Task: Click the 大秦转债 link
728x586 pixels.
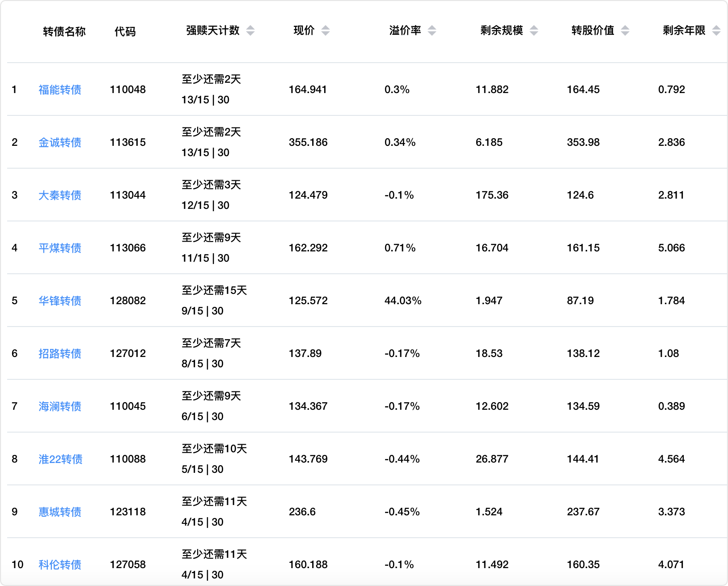Action: pos(60,195)
